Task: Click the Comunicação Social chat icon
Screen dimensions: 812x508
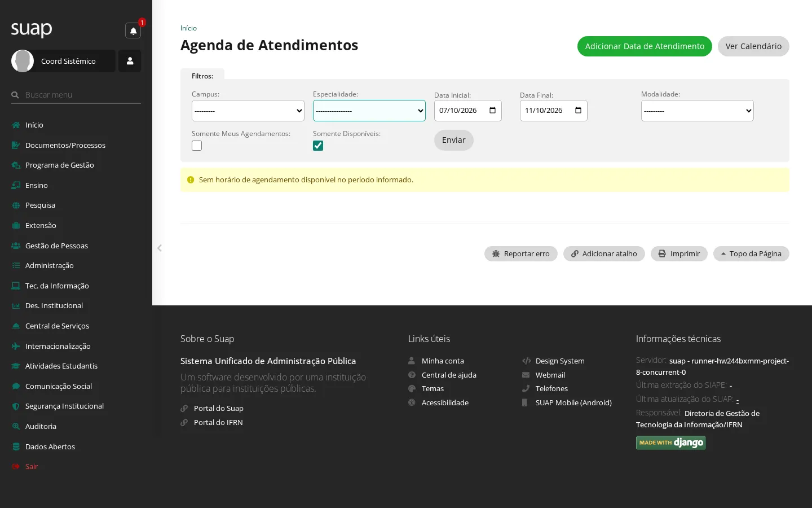Action: click(16, 386)
